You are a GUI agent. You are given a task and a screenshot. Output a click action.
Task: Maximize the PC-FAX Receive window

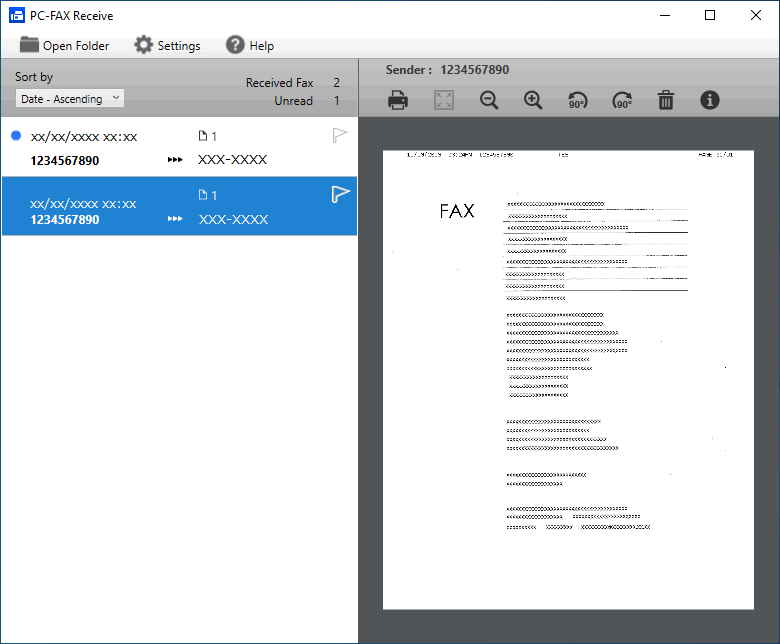coord(709,15)
